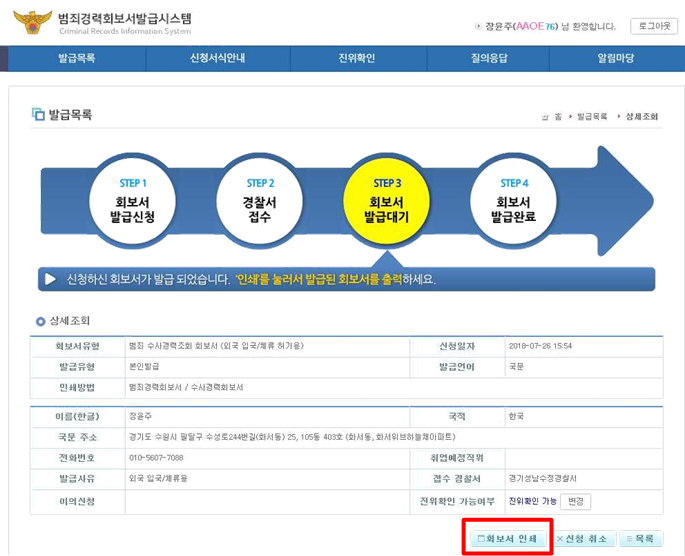
Task: Open the 발급목록 menu
Action: (x=76, y=59)
